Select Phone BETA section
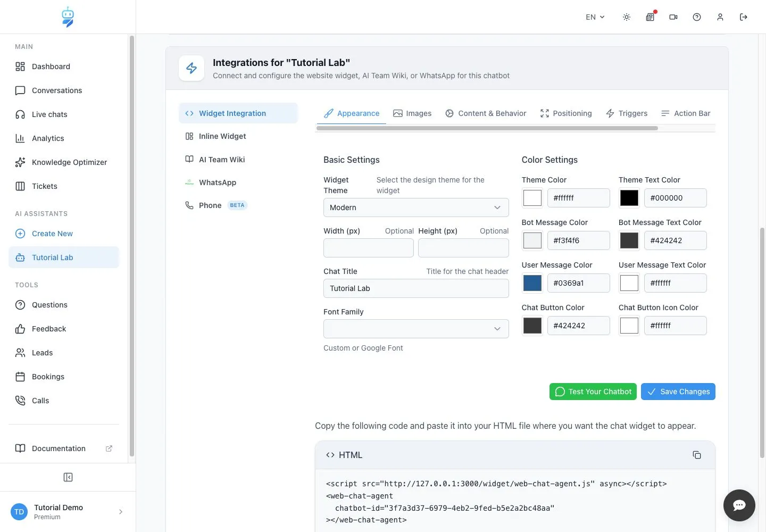This screenshot has width=766, height=532. (238, 205)
